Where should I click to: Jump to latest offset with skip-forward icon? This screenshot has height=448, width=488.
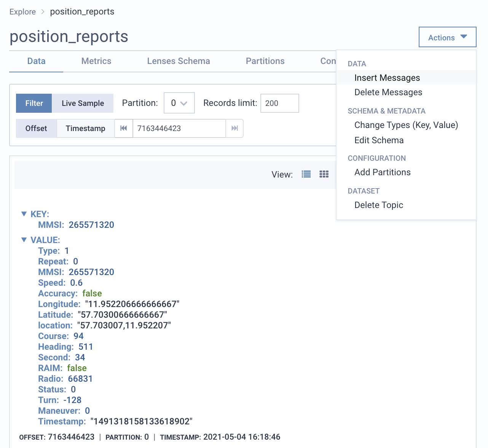pyautogui.click(x=234, y=128)
